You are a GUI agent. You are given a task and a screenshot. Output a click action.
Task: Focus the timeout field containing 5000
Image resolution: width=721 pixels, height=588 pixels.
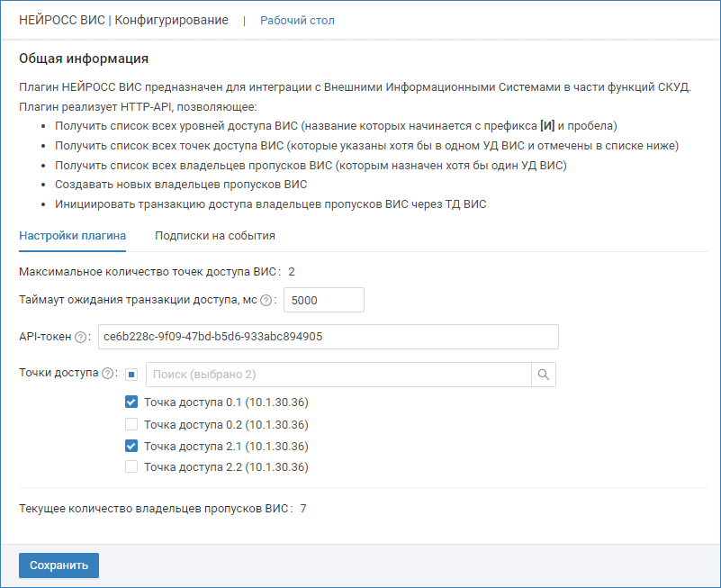coord(323,300)
